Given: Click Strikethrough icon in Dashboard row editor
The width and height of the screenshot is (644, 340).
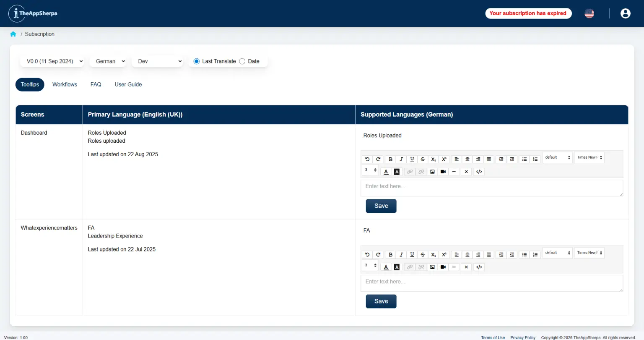Looking at the screenshot, I should point(423,159).
